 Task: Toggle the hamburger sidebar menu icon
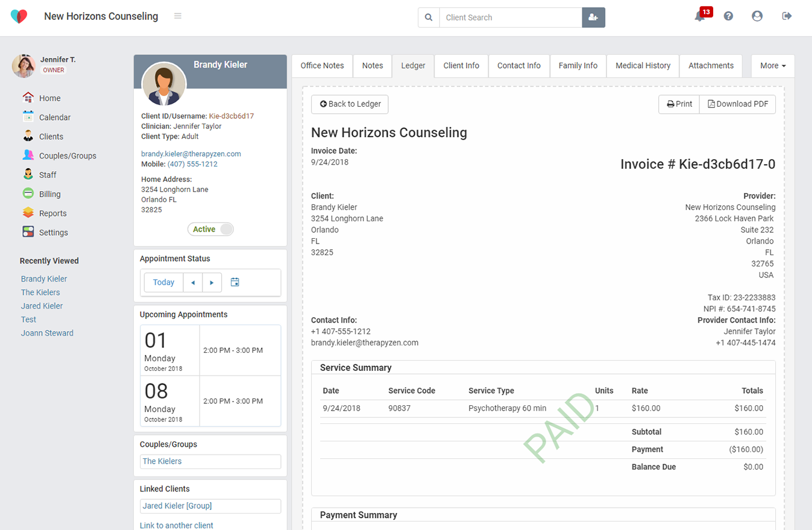pos(178,16)
